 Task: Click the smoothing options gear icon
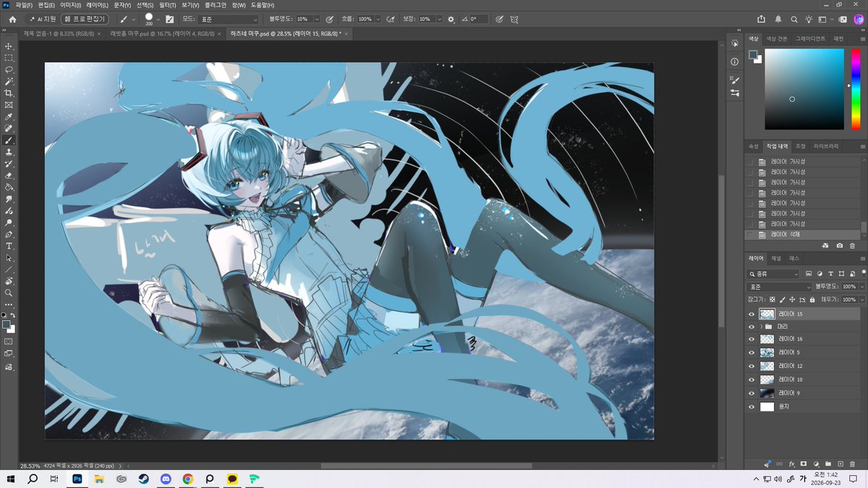click(x=451, y=19)
